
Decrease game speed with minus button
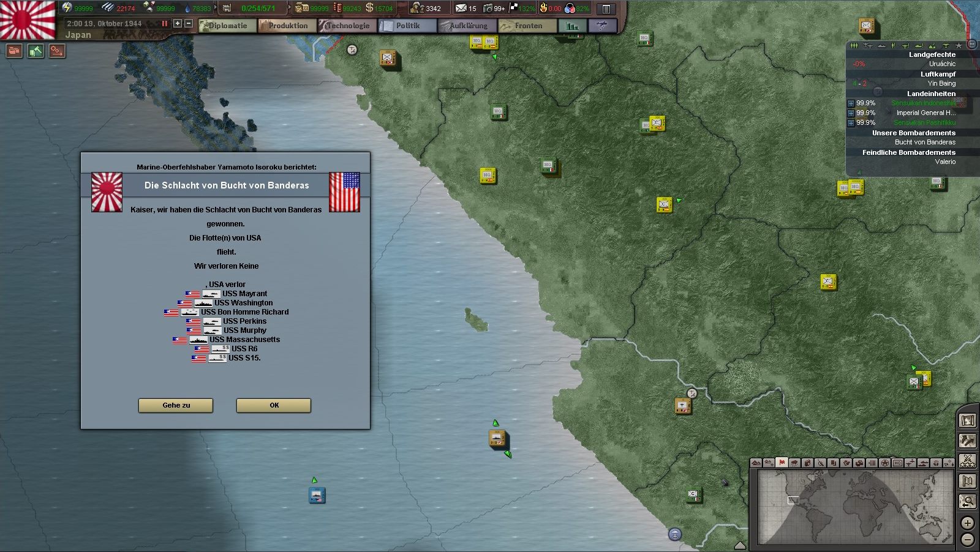[189, 23]
